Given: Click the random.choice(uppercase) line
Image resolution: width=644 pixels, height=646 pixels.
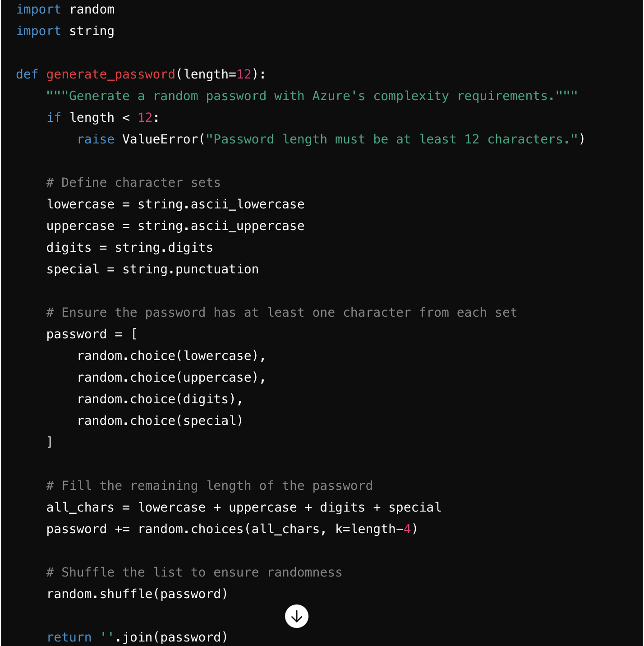Looking at the screenshot, I should pos(171,378).
